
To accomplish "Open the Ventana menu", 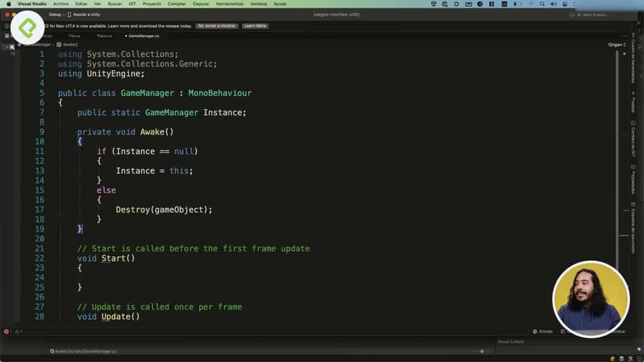I will 258,4.
